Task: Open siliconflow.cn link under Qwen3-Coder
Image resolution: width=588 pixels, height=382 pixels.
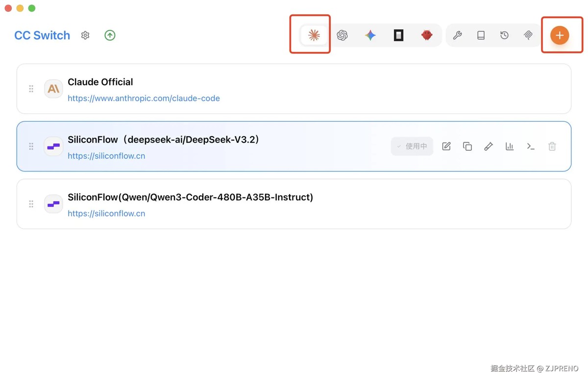Action: 106,213
